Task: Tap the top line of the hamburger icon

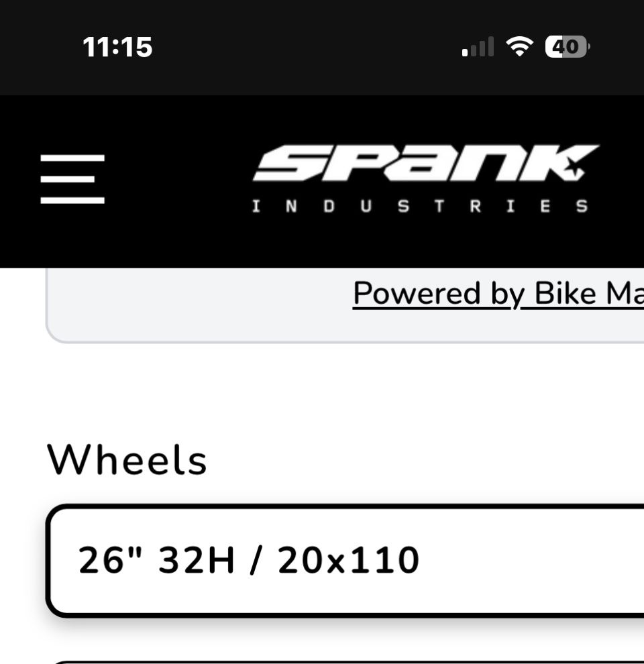Action: coord(72,159)
